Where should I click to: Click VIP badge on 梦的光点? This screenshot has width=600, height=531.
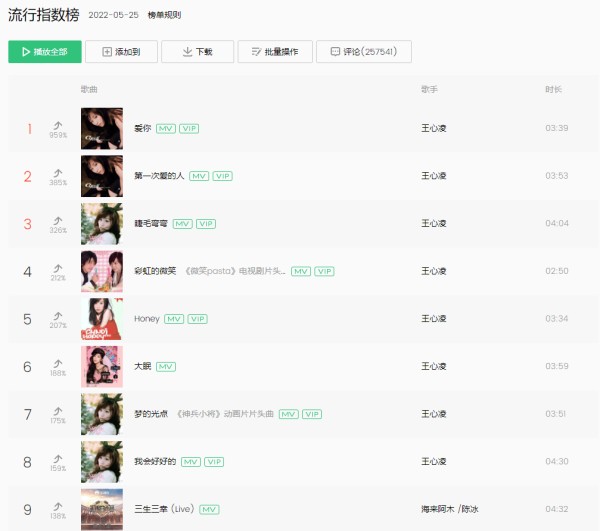[x=312, y=414]
